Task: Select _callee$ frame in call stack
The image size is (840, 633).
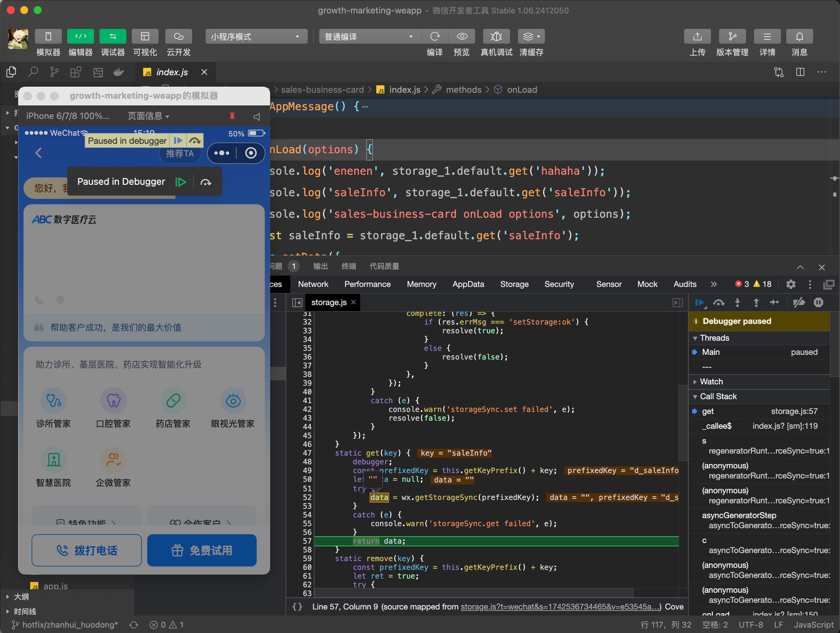Action: tap(717, 426)
